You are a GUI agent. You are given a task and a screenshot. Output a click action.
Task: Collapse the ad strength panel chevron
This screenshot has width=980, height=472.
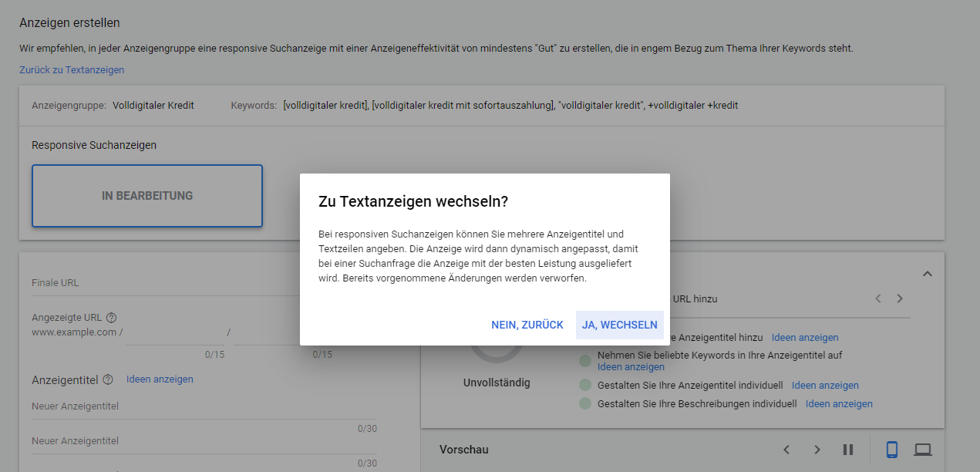[x=928, y=274]
